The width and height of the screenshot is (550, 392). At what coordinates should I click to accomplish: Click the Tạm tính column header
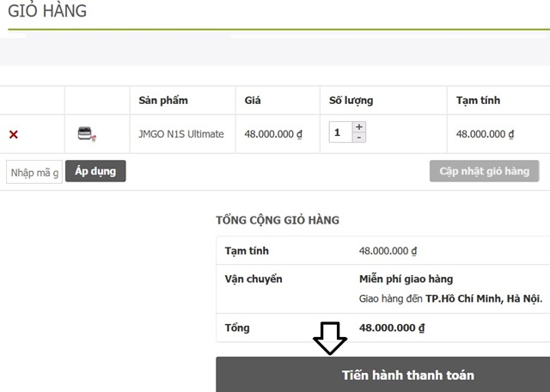point(478,101)
